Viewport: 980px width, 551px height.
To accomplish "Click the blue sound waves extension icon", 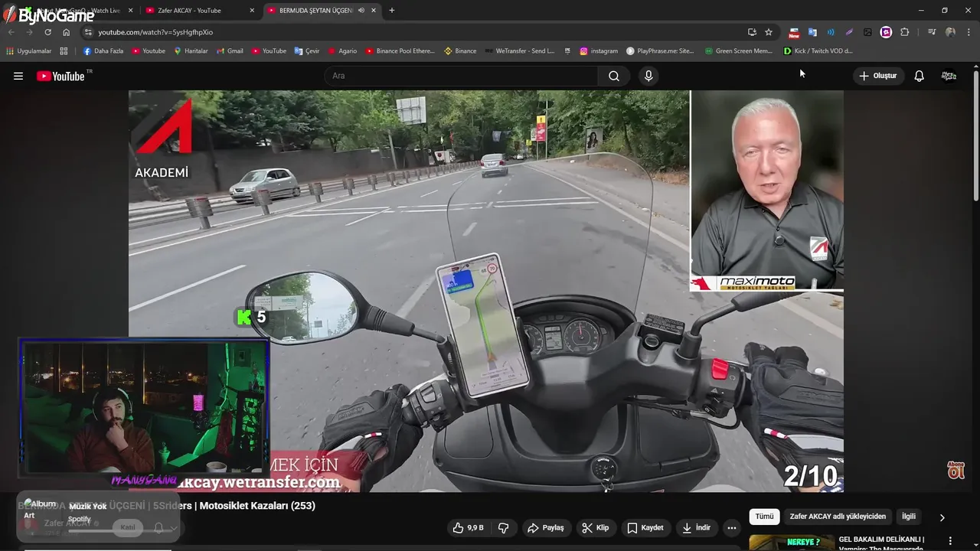I will (x=831, y=32).
